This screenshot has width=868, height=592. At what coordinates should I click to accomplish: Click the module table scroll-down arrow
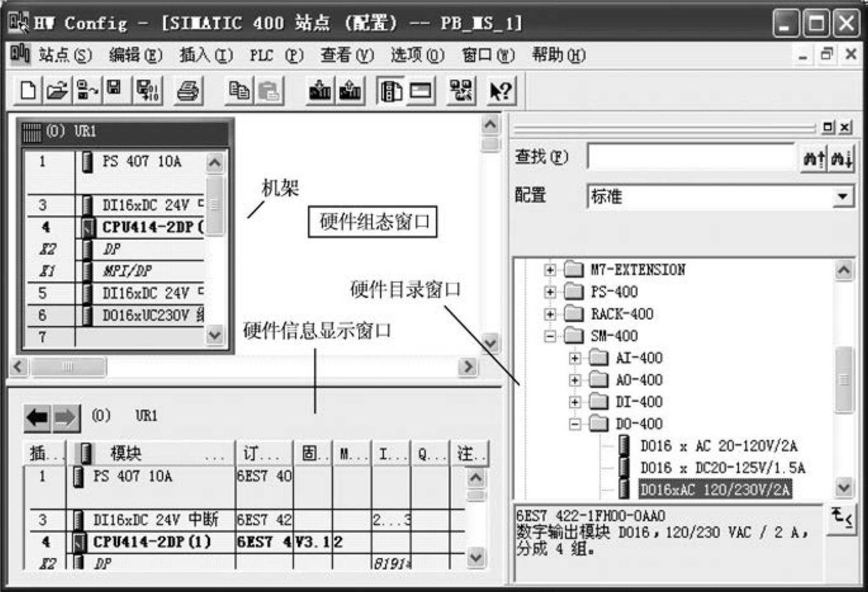pos(476,557)
